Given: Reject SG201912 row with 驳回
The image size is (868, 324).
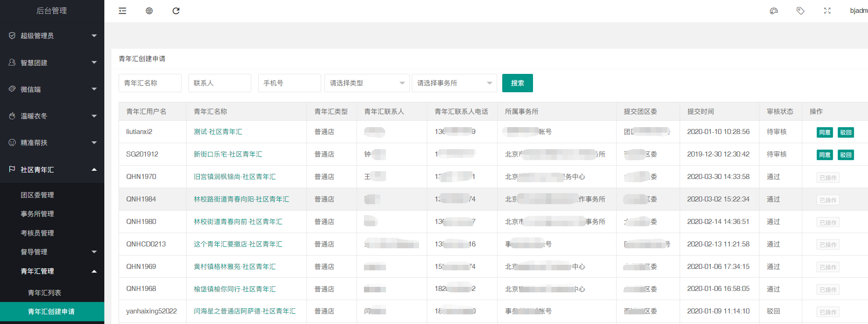Looking at the screenshot, I should coord(845,155).
